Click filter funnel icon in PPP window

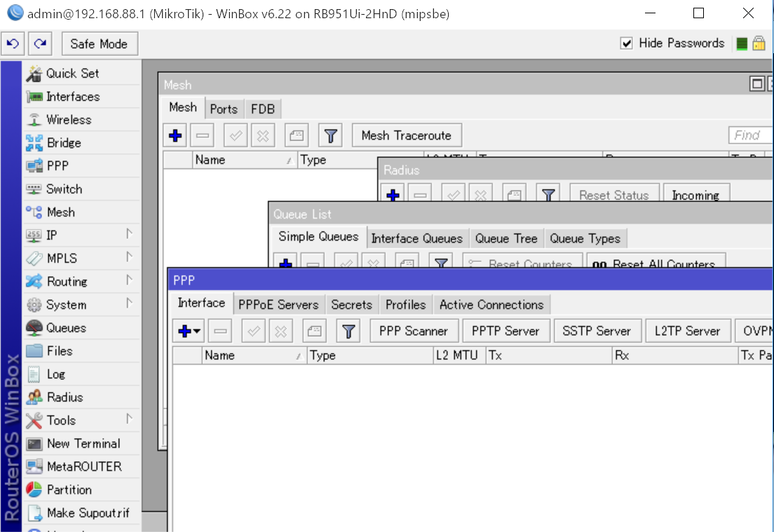point(348,331)
